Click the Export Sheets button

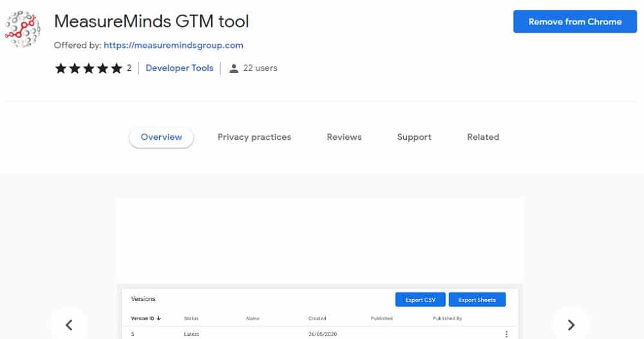click(477, 300)
